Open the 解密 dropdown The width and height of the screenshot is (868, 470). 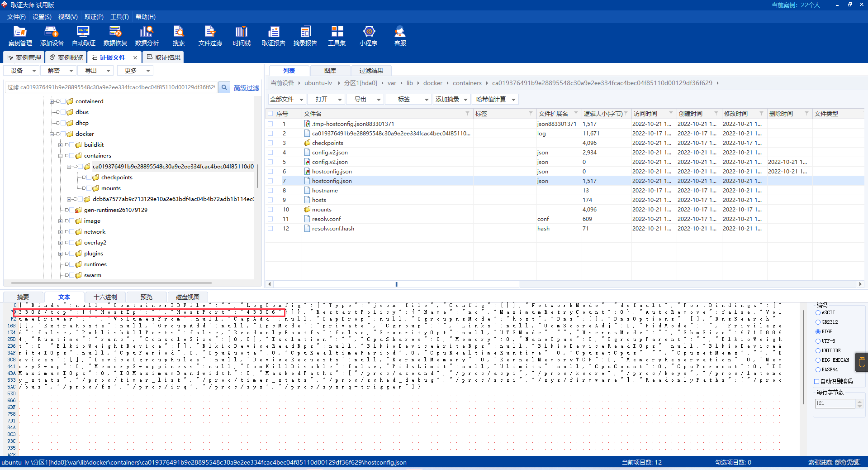(x=58, y=71)
